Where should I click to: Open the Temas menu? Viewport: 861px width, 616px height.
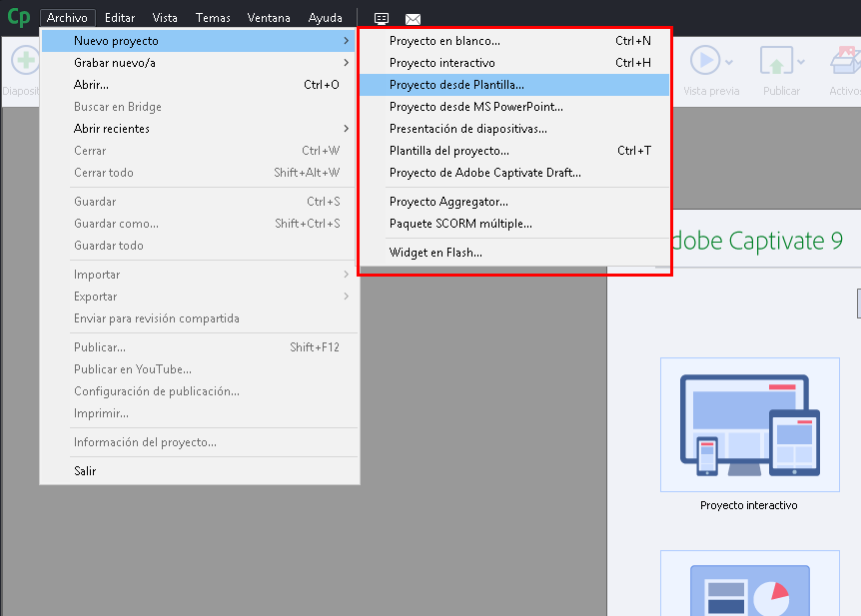(x=213, y=18)
